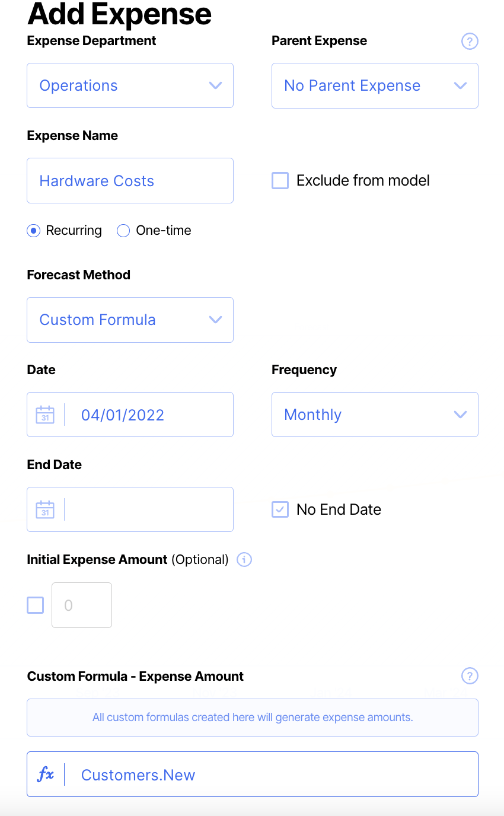The width and height of the screenshot is (504, 816).
Task: Check the Exclude from model checkbox
Action: coord(280,180)
